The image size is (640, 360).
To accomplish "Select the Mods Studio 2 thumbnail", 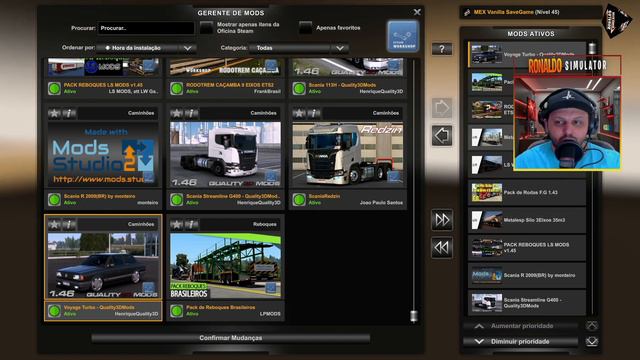I will point(103,155).
